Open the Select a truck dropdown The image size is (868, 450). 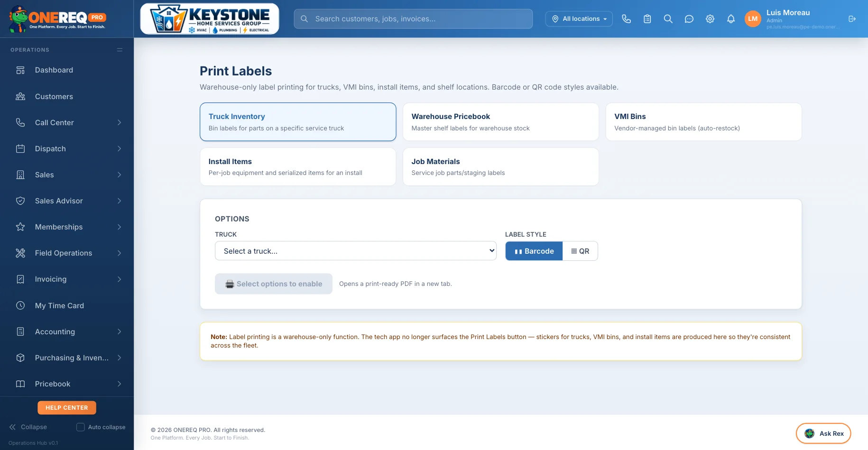pyautogui.click(x=356, y=251)
